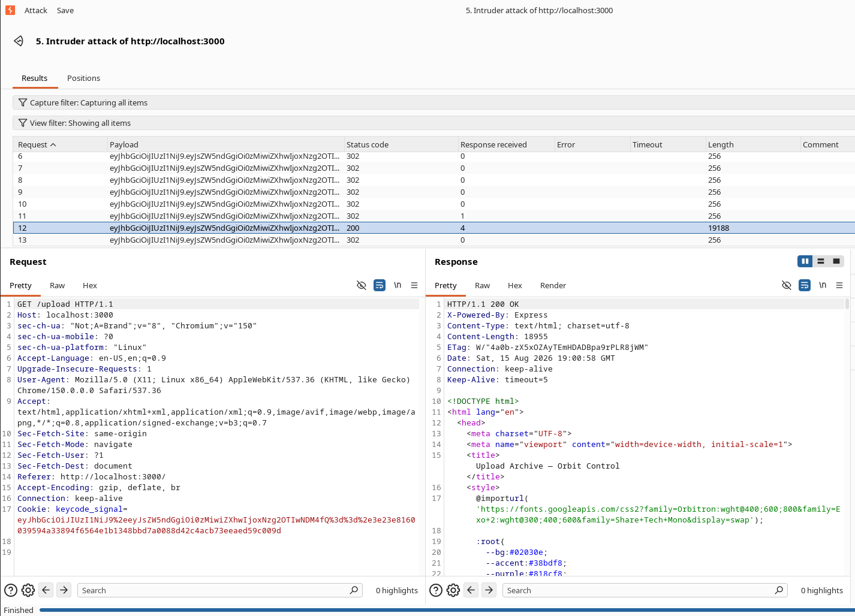
Task: Sort by the Payload column header
Action: coord(225,144)
